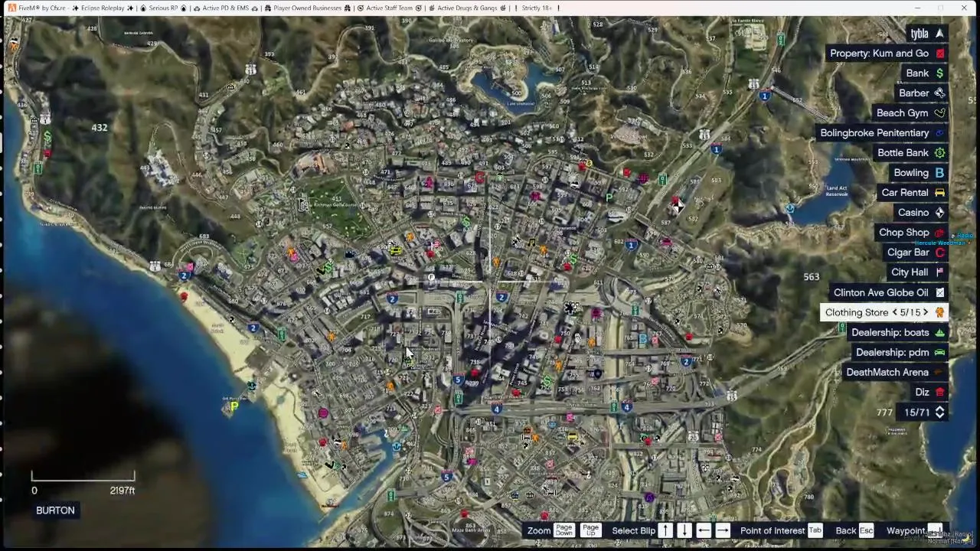The height and width of the screenshot is (551, 980).
Task: Show the next Clothing Store location
Action: click(925, 312)
